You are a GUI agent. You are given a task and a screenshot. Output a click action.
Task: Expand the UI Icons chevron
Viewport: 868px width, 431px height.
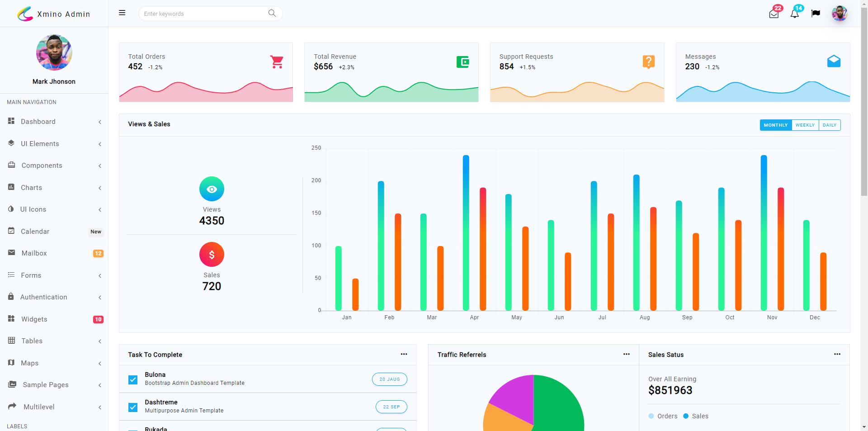click(100, 210)
